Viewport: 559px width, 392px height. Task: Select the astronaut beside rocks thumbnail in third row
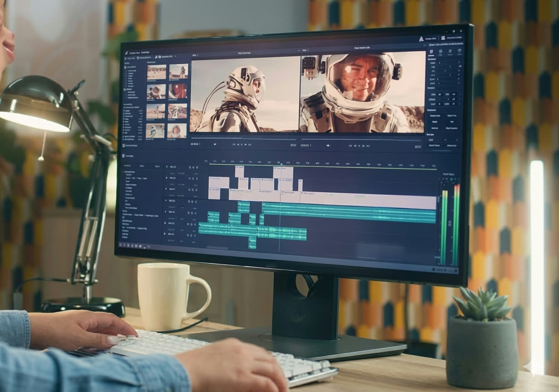[177, 111]
